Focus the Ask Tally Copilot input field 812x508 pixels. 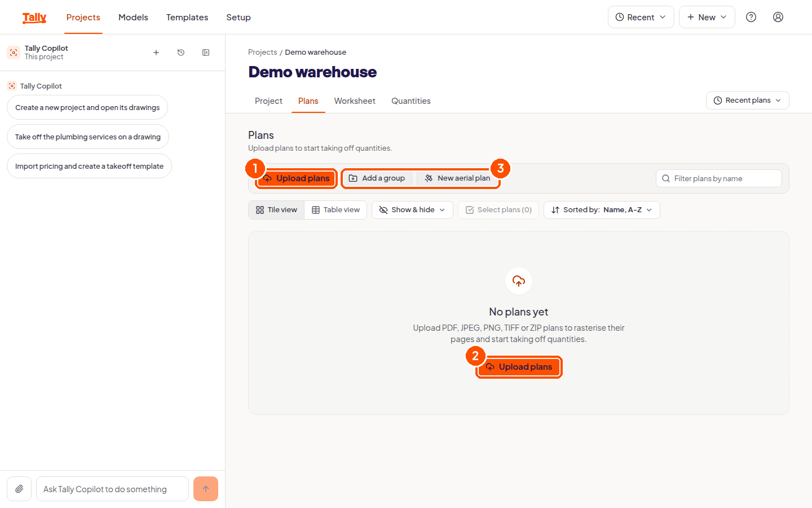tap(112, 489)
